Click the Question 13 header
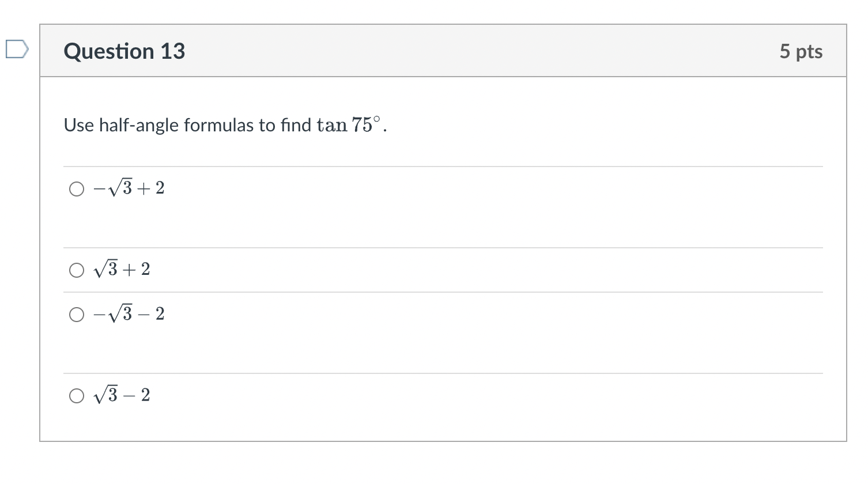 click(x=124, y=51)
